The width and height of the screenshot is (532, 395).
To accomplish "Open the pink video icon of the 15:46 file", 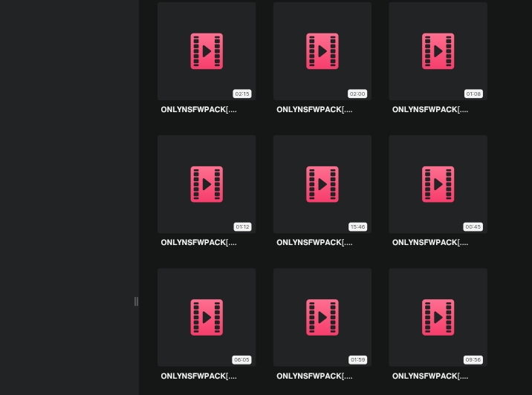I will [x=322, y=184].
